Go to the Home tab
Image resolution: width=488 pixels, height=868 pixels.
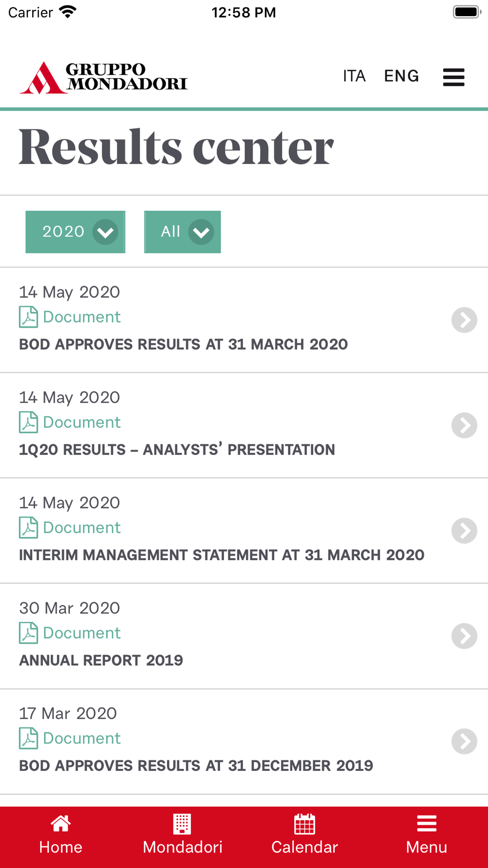click(x=61, y=835)
